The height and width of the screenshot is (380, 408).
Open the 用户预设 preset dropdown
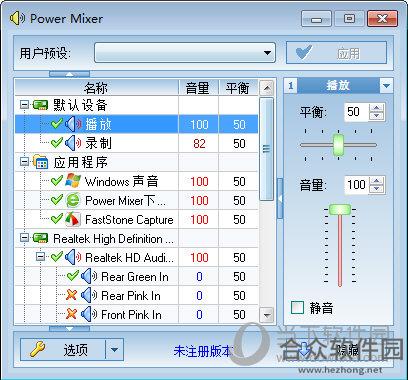click(x=185, y=53)
